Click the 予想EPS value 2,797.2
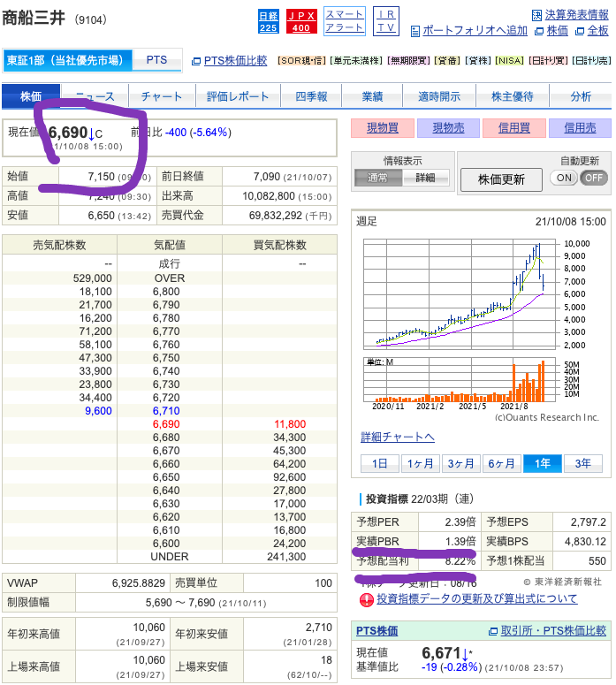This screenshot has height=685, width=616. pos(588,522)
